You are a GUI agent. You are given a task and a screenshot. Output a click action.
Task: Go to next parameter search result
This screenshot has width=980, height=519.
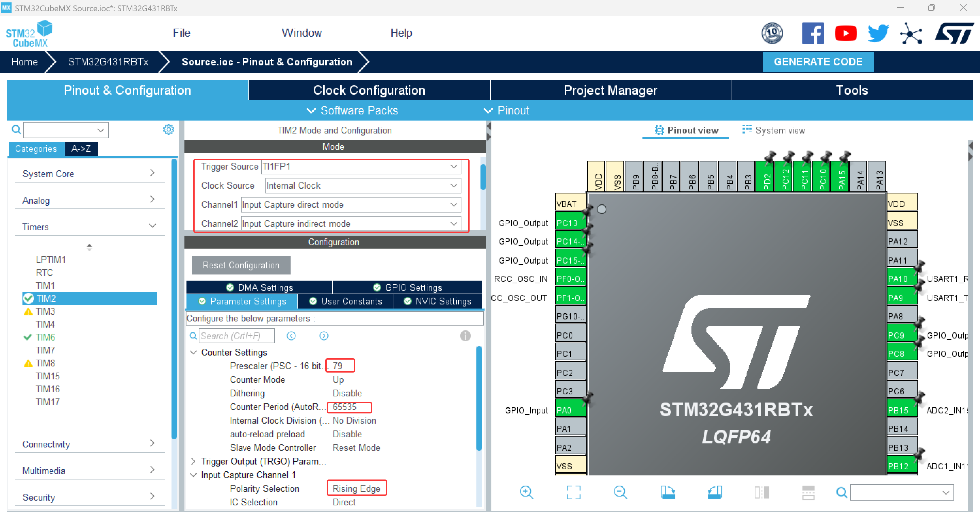pos(324,335)
